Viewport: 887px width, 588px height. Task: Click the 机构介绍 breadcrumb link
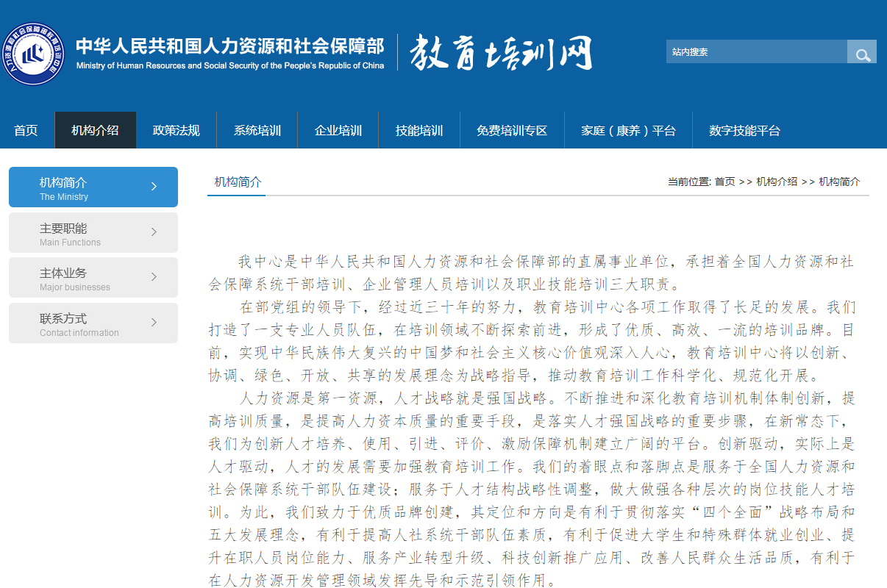(777, 182)
